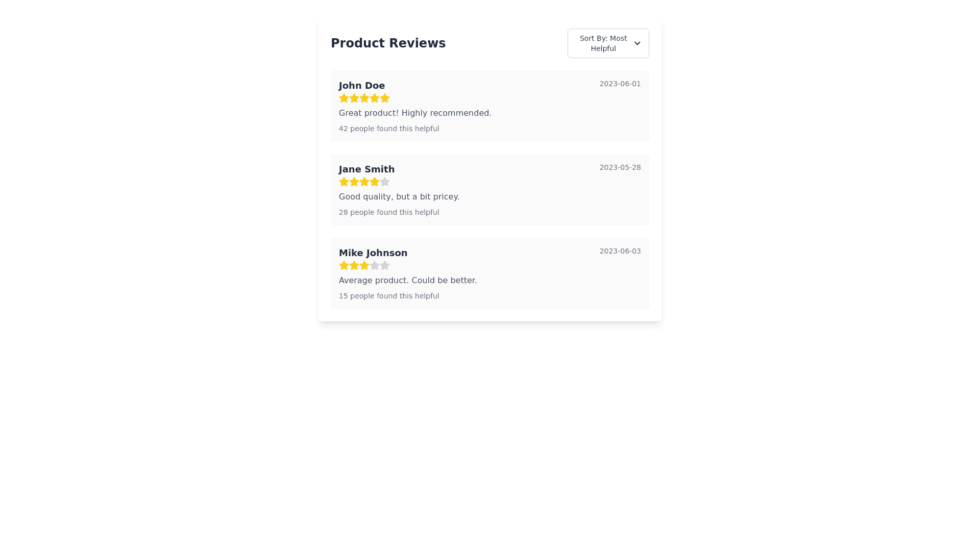This screenshot has width=980, height=551.
Task: Click the Jane Smith reviewer name
Action: pyautogui.click(x=366, y=169)
